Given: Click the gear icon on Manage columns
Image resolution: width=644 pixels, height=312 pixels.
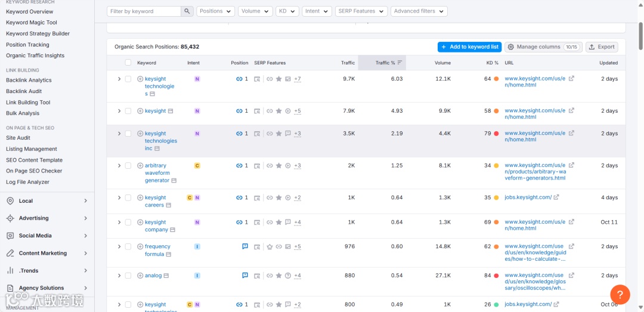Looking at the screenshot, I should [x=511, y=47].
